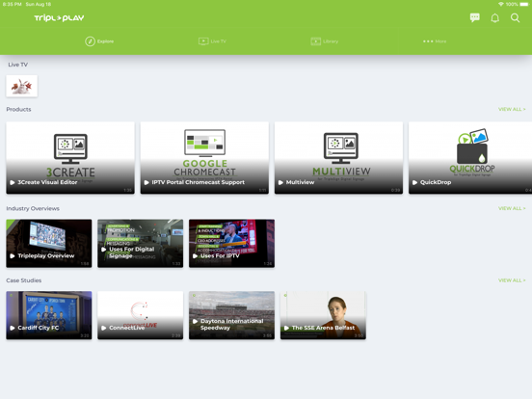This screenshot has width=532, height=399.
Task: Open the QuickDrop product video
Action: (470, 158)
